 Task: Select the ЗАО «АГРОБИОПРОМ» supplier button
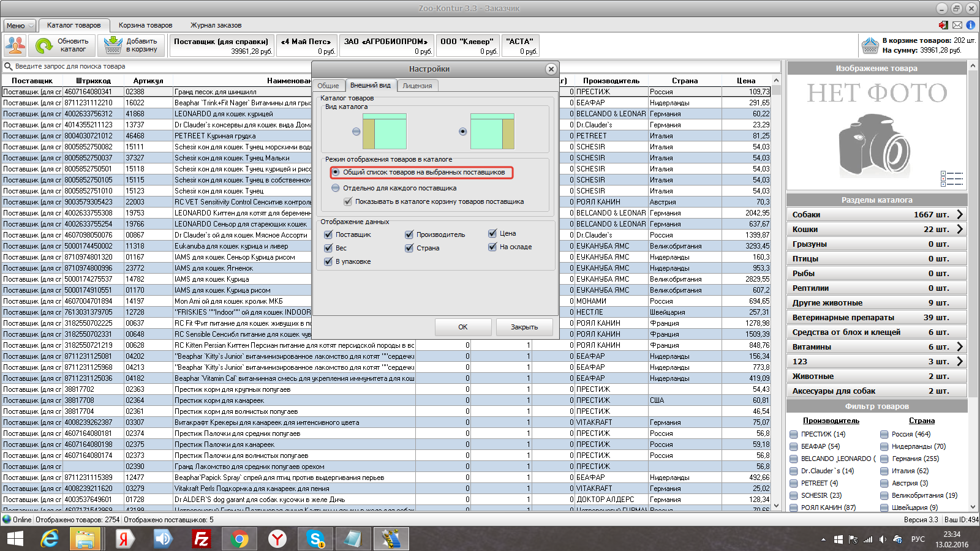[386, 46]
